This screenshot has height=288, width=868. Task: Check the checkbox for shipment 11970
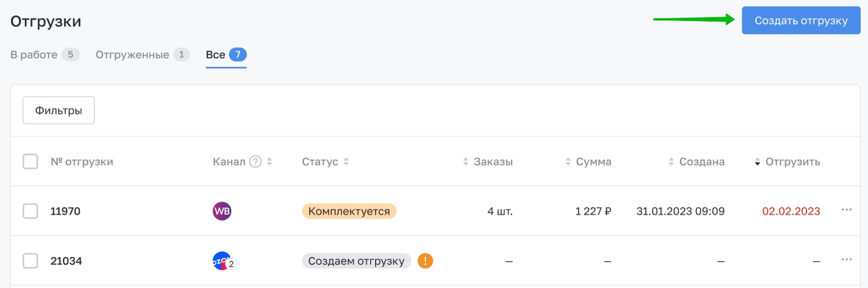30,211
